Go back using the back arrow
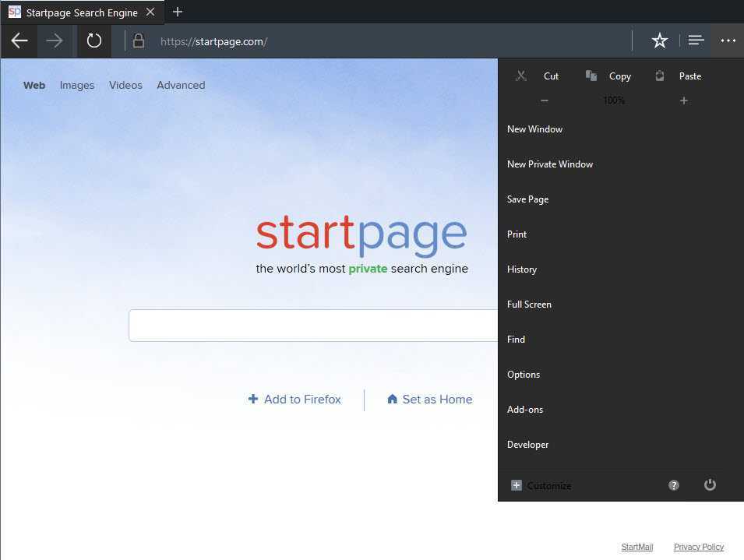The width and height of the screenshot is (744, 560). [x=19, y=41]
